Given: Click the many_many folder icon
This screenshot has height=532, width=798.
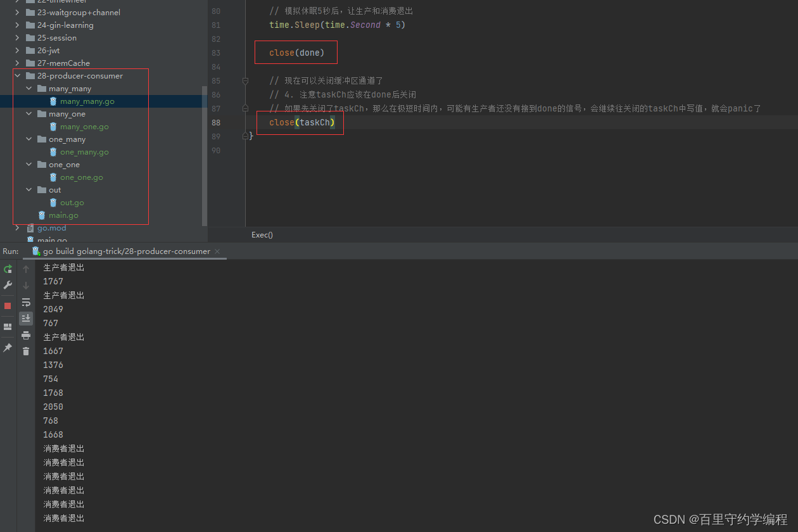Looking at the screenshot, I should [x=42, y=89].
